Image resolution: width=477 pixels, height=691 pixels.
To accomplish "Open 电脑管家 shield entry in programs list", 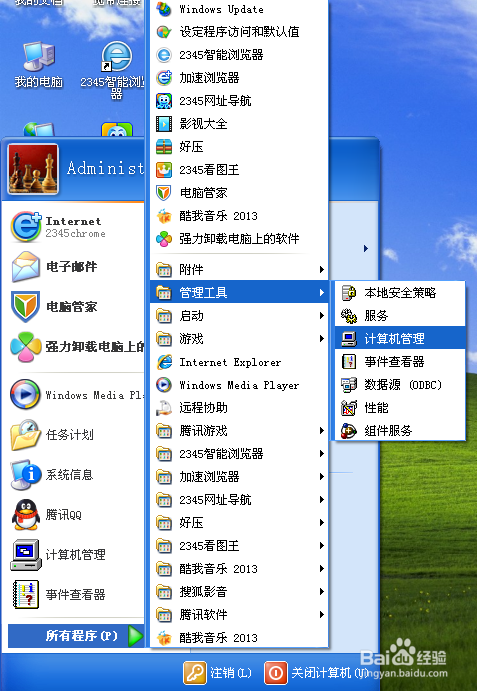I will pyautogui.click(x=239, y=193).
